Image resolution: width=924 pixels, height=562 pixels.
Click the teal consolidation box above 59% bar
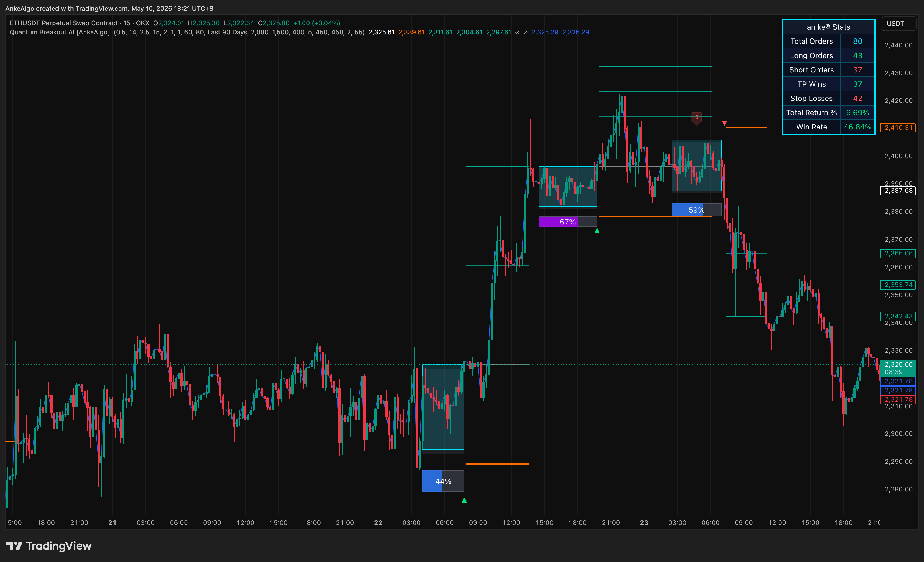click(696, 165)
